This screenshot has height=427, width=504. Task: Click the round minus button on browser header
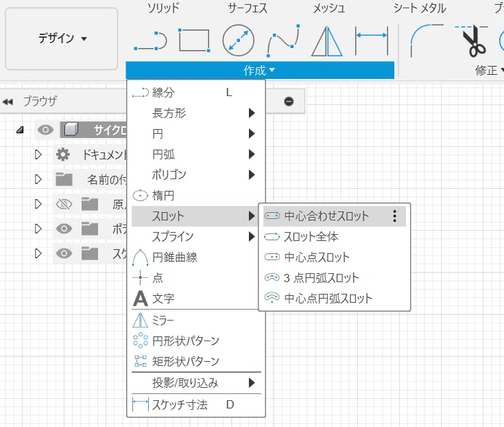[x=289, y=102]
